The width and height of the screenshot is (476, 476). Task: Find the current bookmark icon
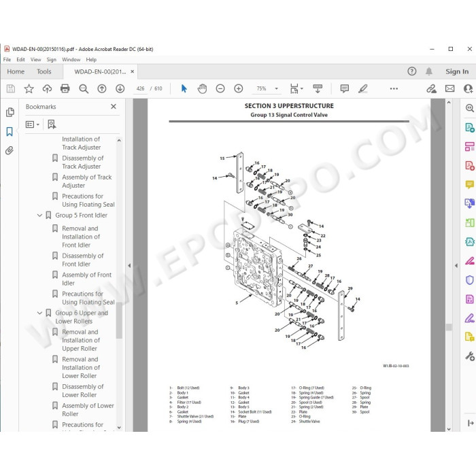52,124
